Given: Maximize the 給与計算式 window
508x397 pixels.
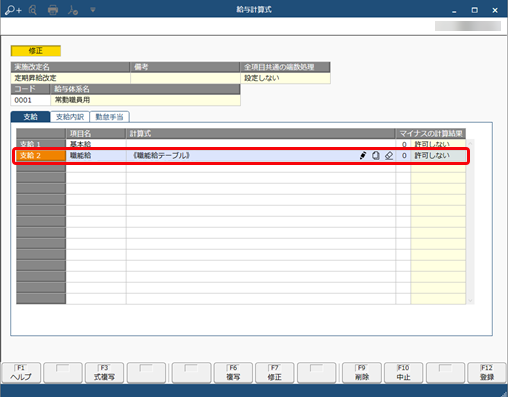Looking at the screenshot, I should pyautogui.click(x=475, y=10).
